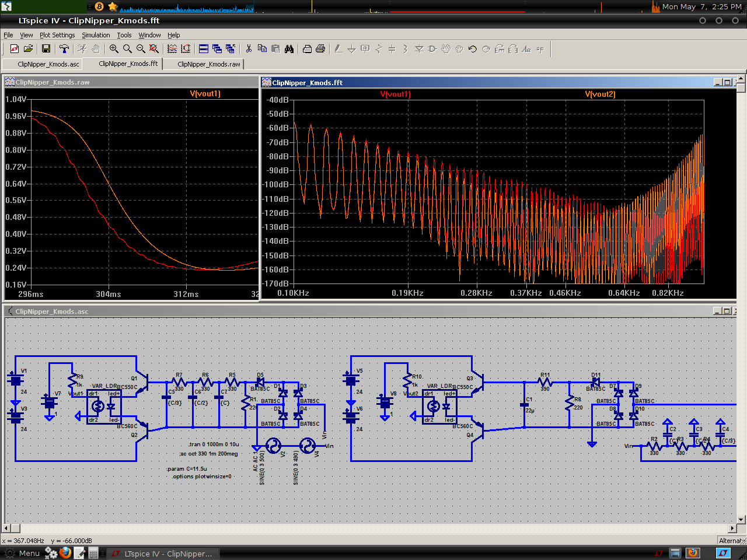Create a new schematic from the toolbar
The image size is (747, 560).
pyautogui.click(x=15, y=49)
